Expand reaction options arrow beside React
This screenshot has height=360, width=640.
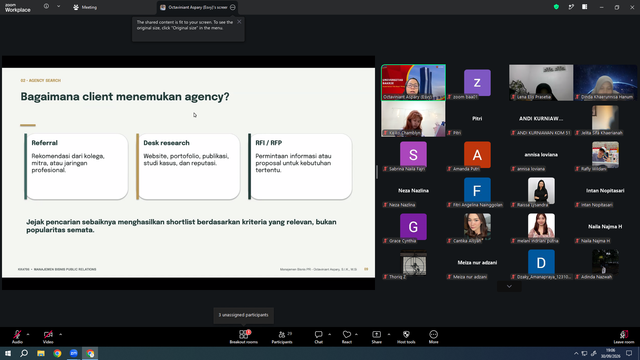tap(356, 334)
